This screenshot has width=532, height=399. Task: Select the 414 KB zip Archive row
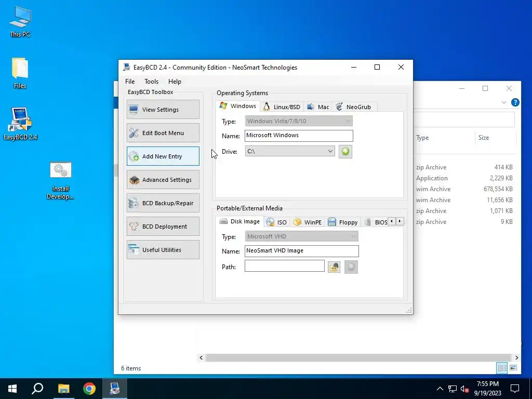click(x=465, y=167)
